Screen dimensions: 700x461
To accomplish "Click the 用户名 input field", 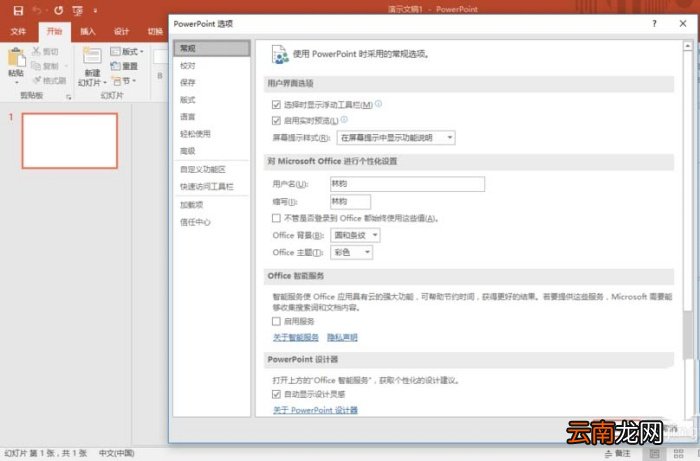I will [407, 184].
